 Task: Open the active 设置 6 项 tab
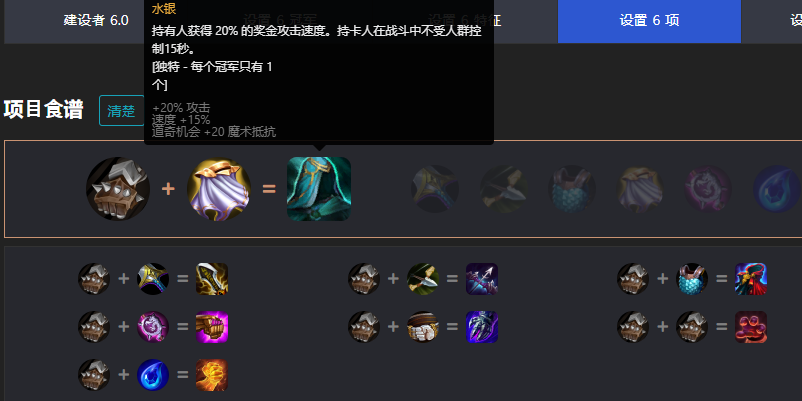pyautogui.click(x=649, y=20)
